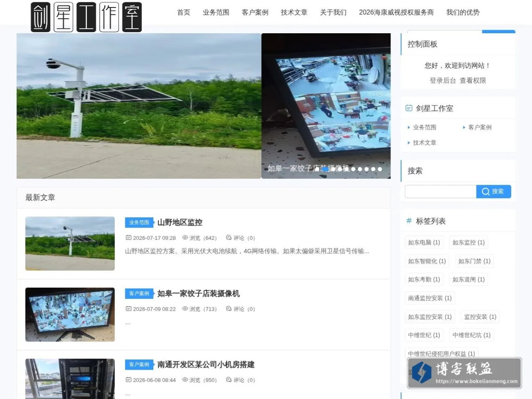Click the 最新文章 section heading
532x399 pixels.
click(40, 198)
